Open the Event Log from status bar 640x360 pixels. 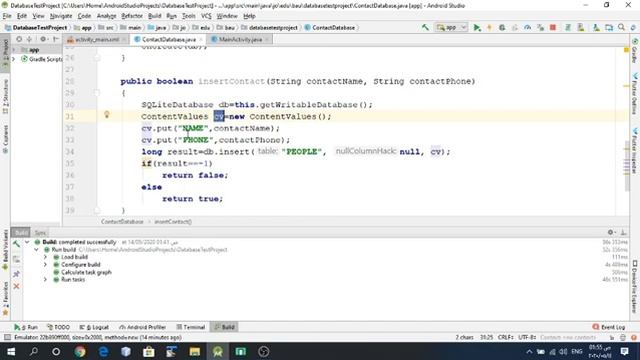[609, 327]
